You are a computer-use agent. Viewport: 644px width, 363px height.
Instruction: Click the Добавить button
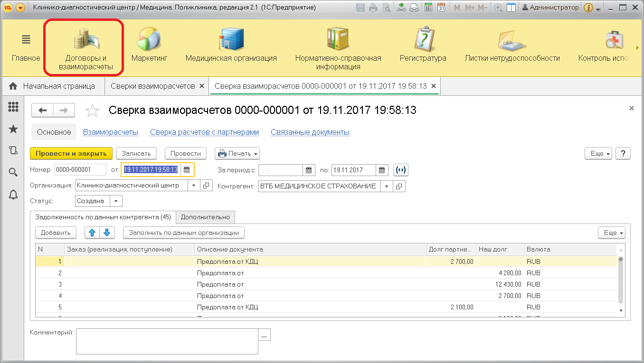click(x=56, y=233)
